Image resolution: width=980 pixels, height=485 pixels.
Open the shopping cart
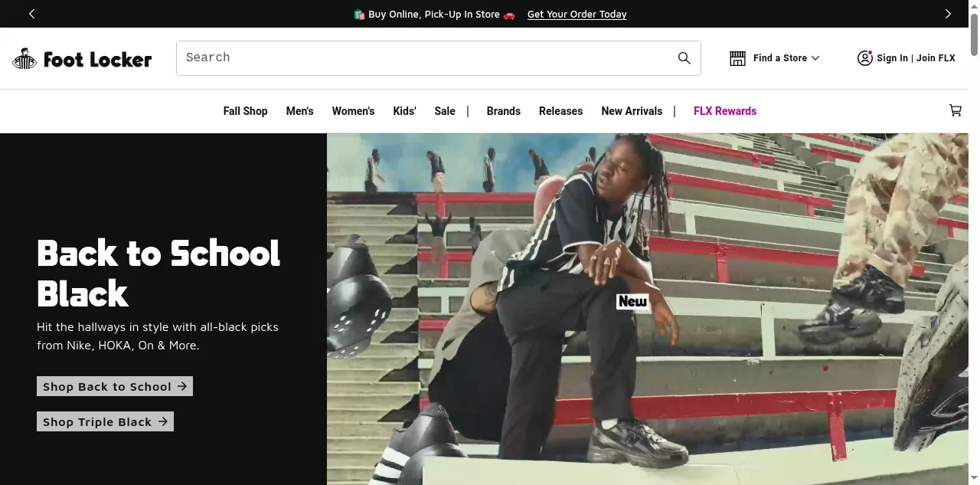(x=955, y=111)
